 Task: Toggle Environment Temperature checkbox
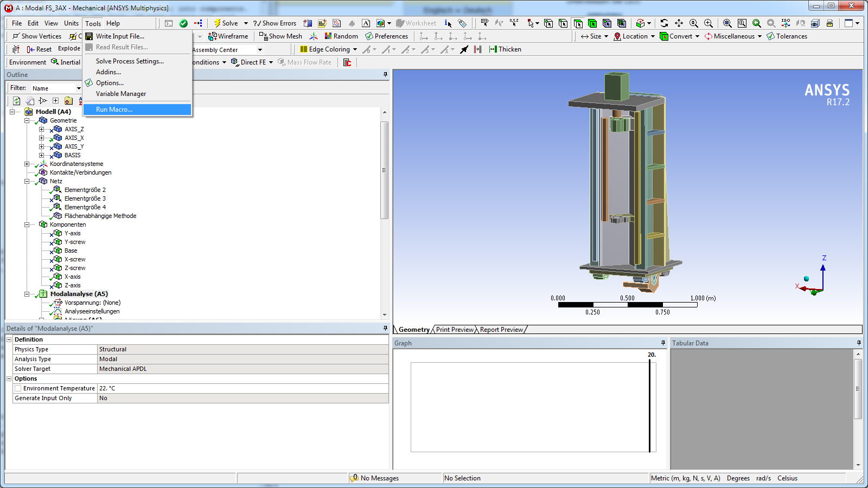click(x=18, y=388)
